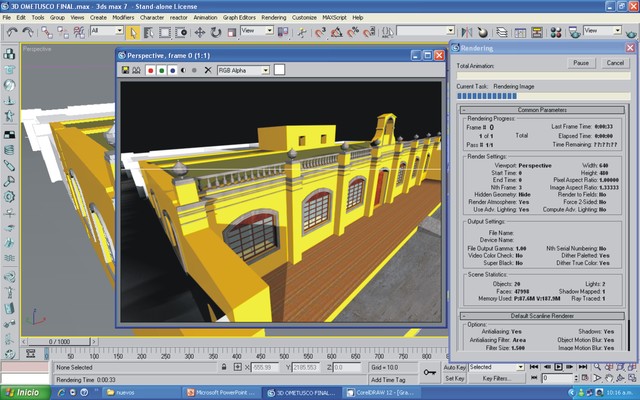640x400 pixels.
Task: Click the Pan hand viewport icon
Action: [609, 378]
